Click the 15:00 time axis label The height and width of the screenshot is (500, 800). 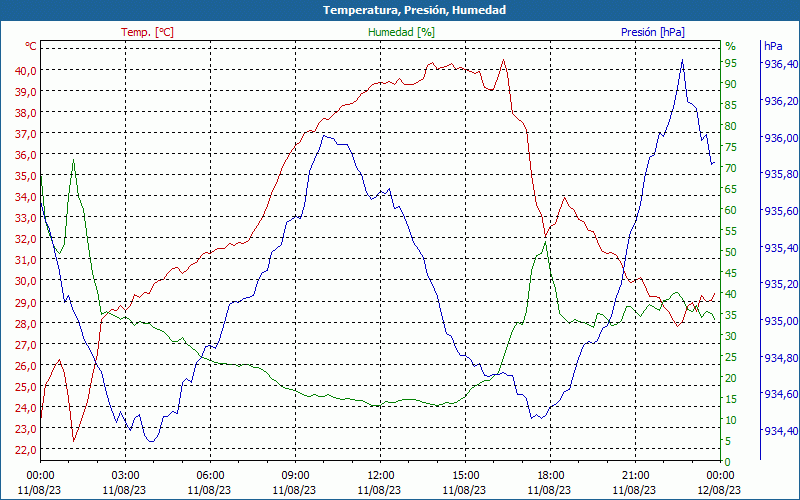pyautogui.click(x=465, y=476)
